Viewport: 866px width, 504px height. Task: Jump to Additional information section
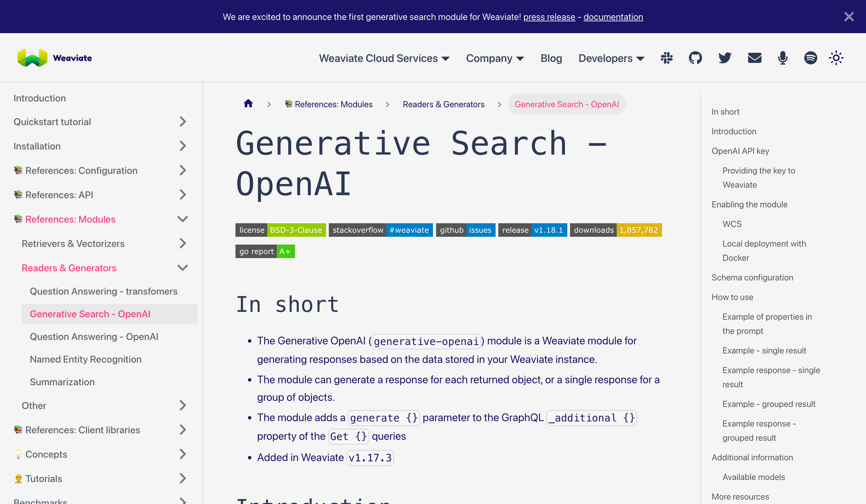(x=752, y=458)
